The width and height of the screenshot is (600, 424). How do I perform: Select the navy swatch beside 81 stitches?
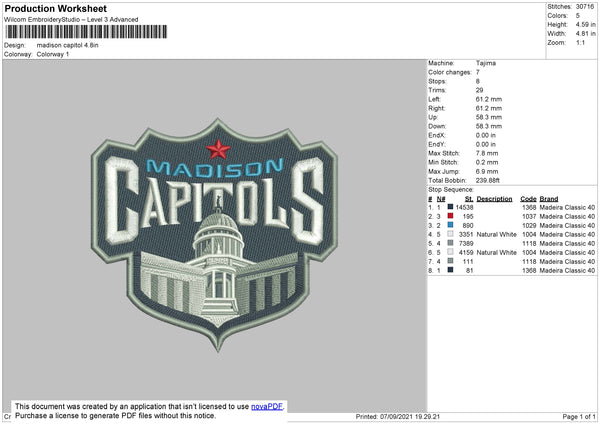[450, 270]
